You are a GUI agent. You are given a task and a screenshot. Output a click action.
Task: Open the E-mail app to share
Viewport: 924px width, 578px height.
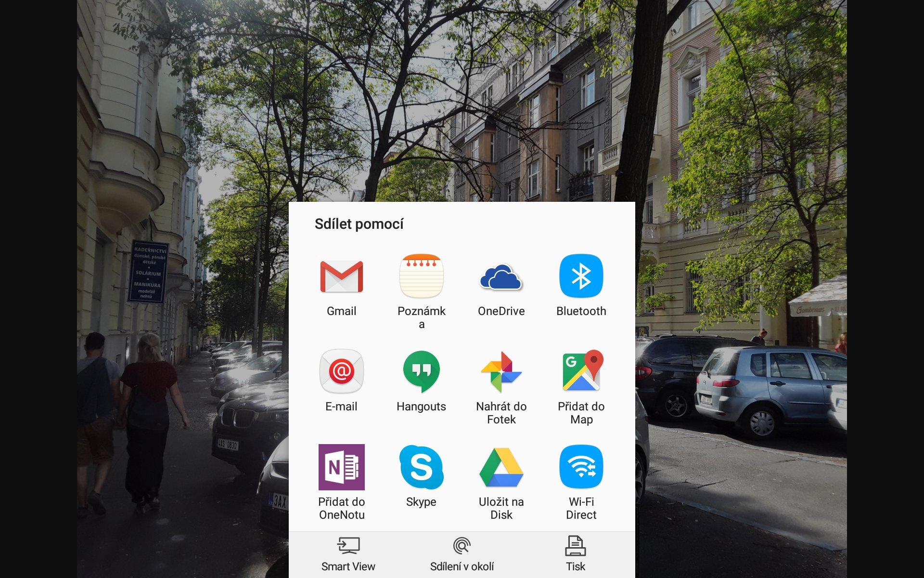tap(342, 372)
